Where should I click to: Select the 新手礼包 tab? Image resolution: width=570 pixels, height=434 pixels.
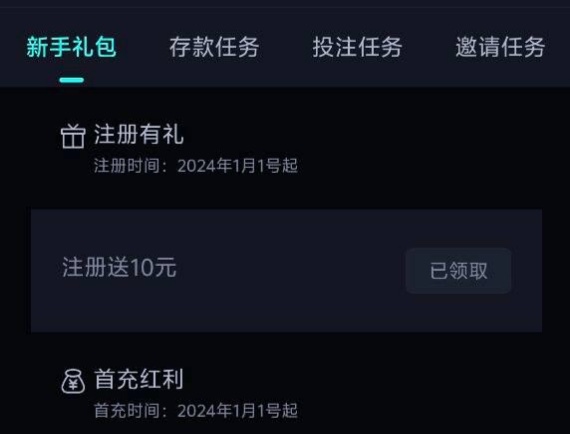pos(71,47)
